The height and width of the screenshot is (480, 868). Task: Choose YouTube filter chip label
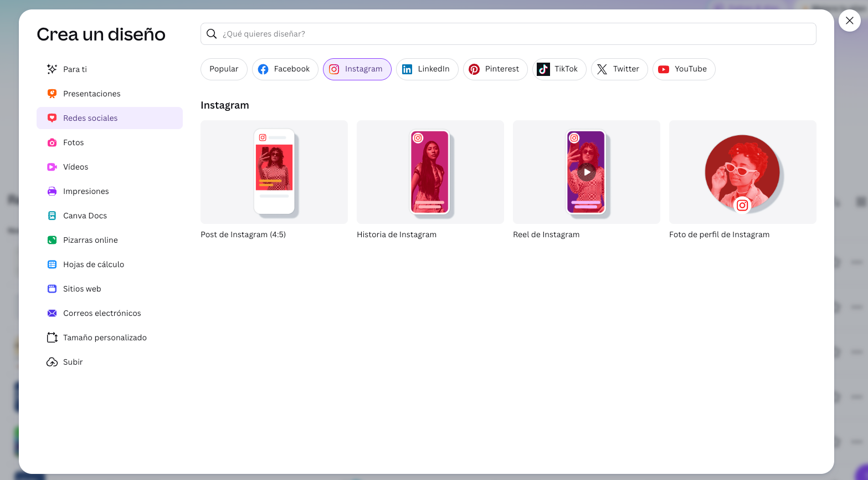tap(691, 69)
